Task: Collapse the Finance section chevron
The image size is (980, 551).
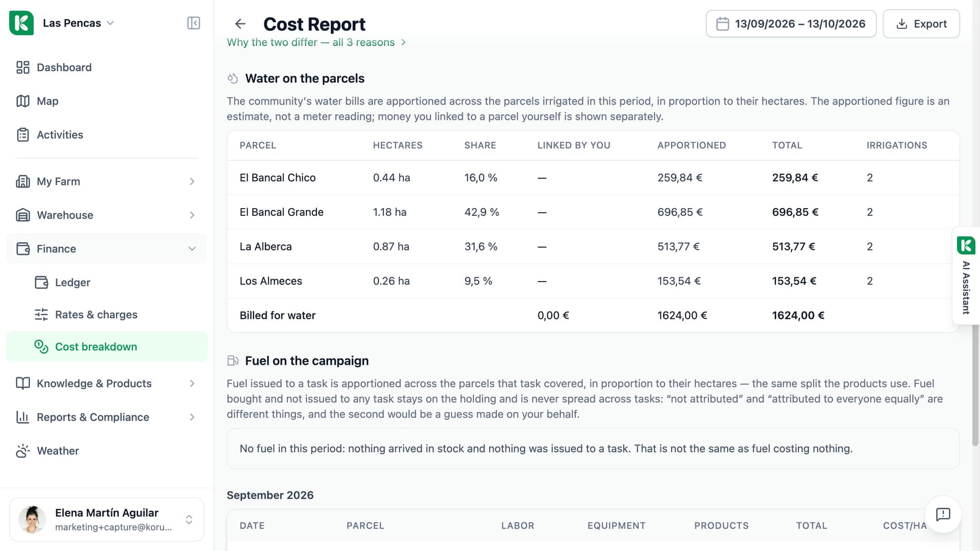Action: pyautogui.click(x=192, y=249)
